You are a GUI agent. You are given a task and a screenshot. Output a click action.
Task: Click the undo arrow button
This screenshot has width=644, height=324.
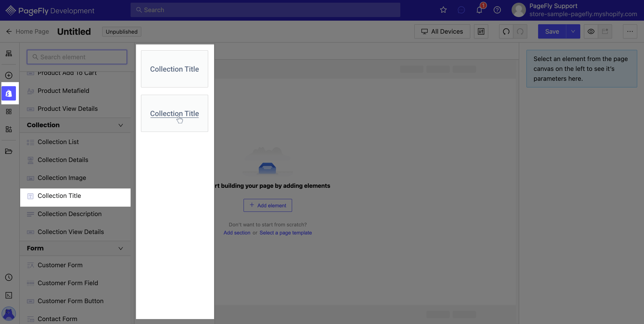tap(506, 31)
